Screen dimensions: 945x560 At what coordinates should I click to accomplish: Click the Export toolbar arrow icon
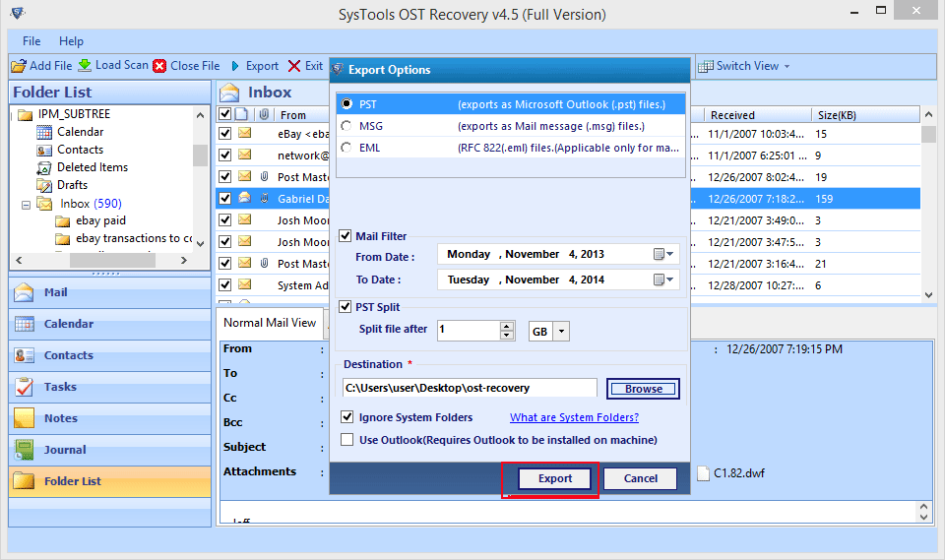(x=235, y=66)
